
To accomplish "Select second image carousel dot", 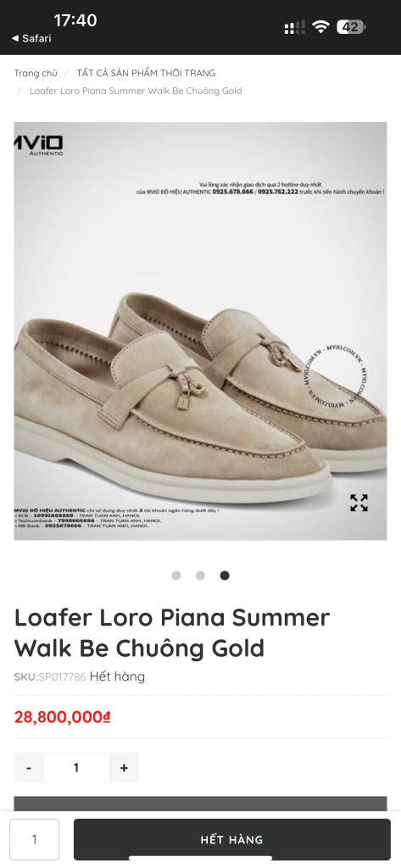I will point(200,576).
